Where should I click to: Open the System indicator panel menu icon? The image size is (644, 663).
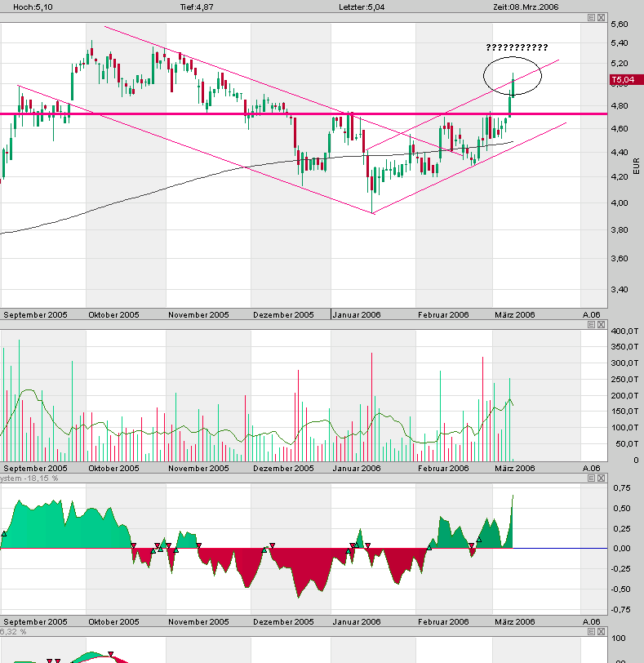click(x=591, y=478)
